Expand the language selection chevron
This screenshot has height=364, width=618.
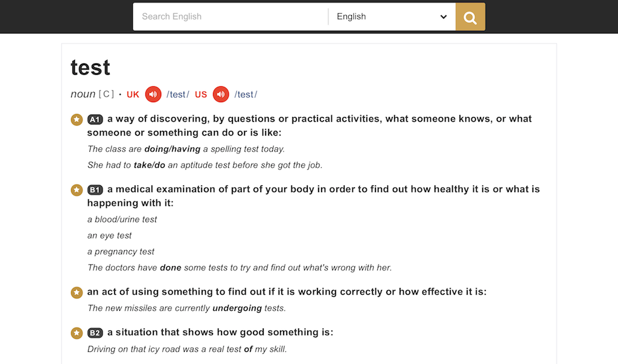click(x=444, y=16)
